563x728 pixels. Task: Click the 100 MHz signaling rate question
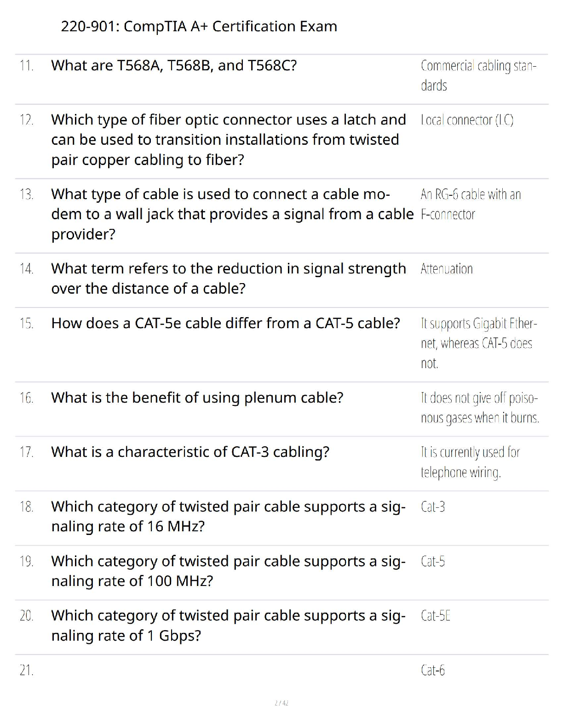tap(228, 571)
